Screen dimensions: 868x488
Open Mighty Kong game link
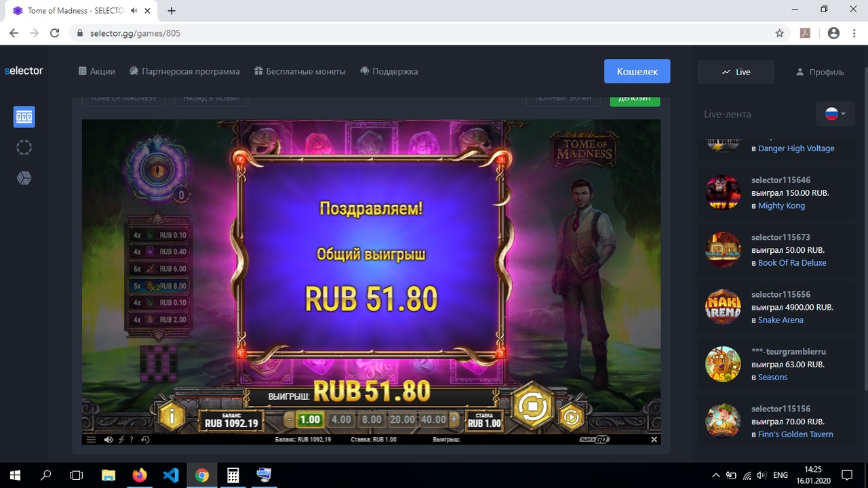[781, 205]
